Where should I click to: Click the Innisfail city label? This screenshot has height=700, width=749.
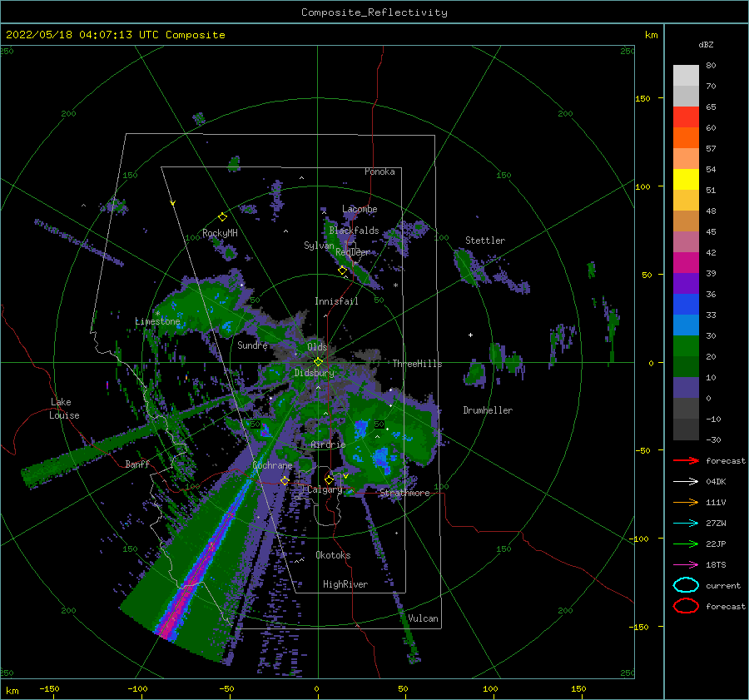point(336,301)
